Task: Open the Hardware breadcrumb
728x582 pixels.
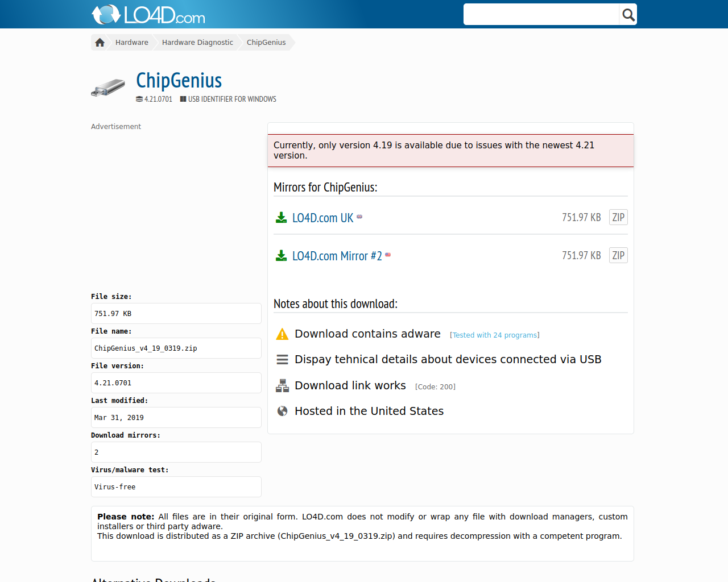Action: (x=132, y=43)
